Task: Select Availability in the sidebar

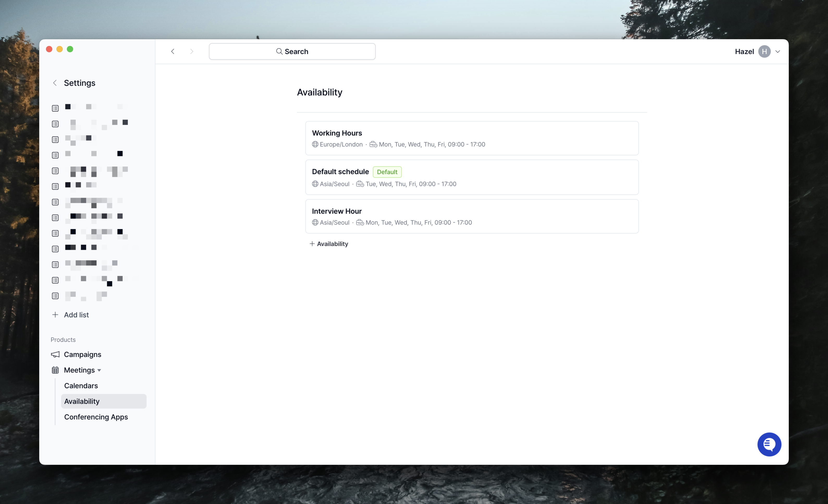Action: [82, 401]
